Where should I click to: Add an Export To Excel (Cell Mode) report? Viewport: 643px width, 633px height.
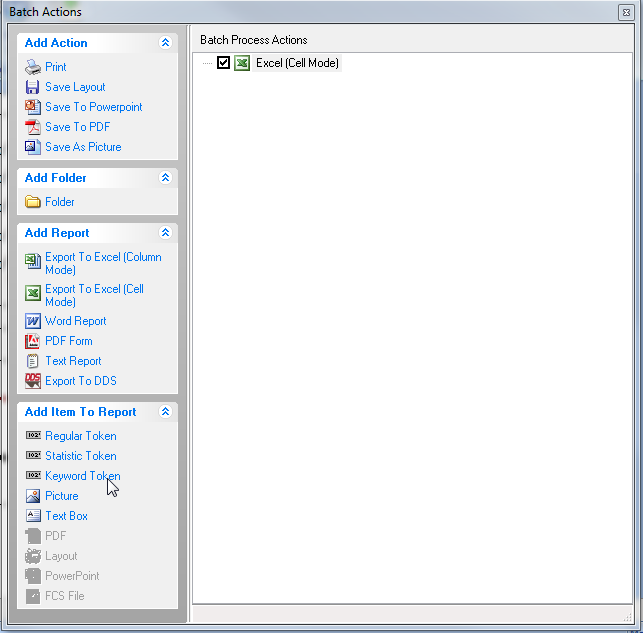click(94, 295)
